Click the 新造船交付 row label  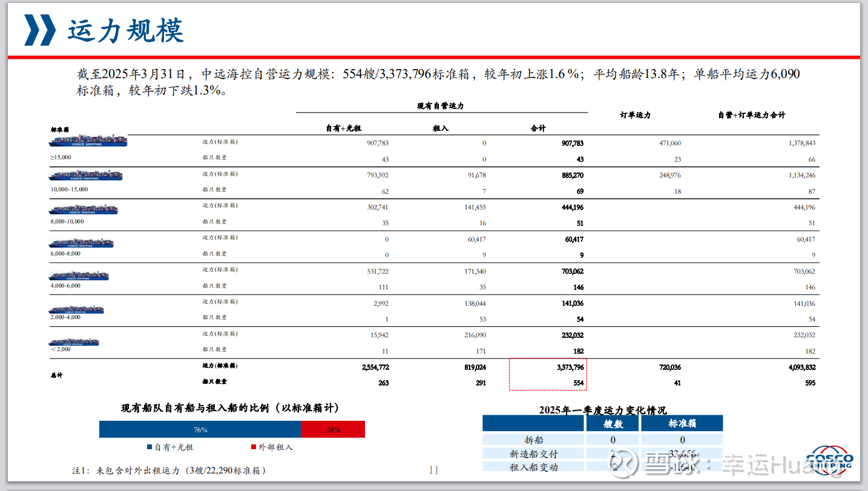pyautogui.click(x=534, y=454)
